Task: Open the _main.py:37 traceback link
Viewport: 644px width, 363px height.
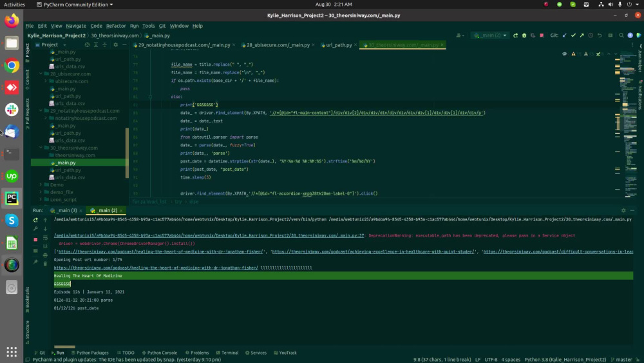Action: [x=209, y=235]
